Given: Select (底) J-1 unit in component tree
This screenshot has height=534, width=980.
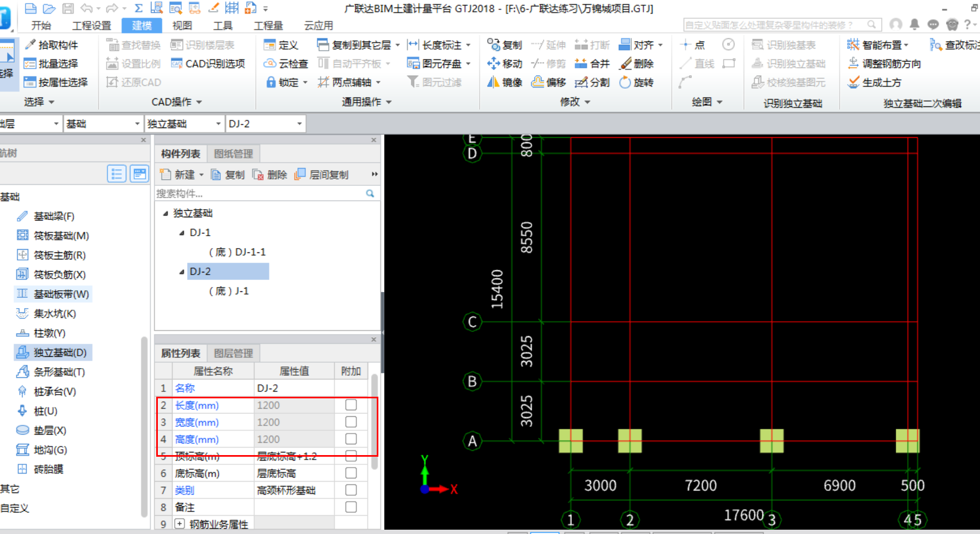Looking at the screenshot, I should pos(229,291).
